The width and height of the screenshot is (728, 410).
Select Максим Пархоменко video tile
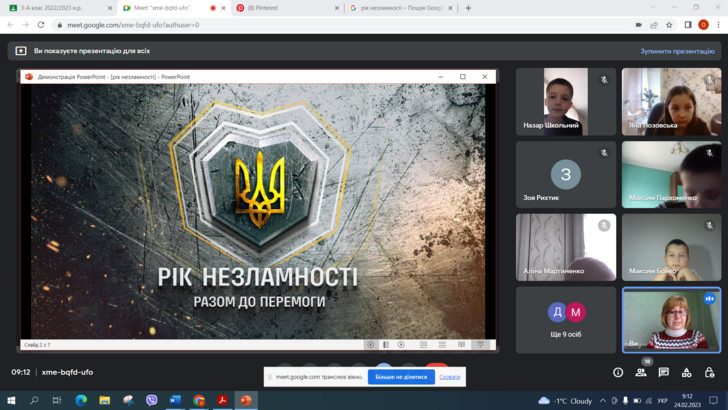tap(671, 175)
